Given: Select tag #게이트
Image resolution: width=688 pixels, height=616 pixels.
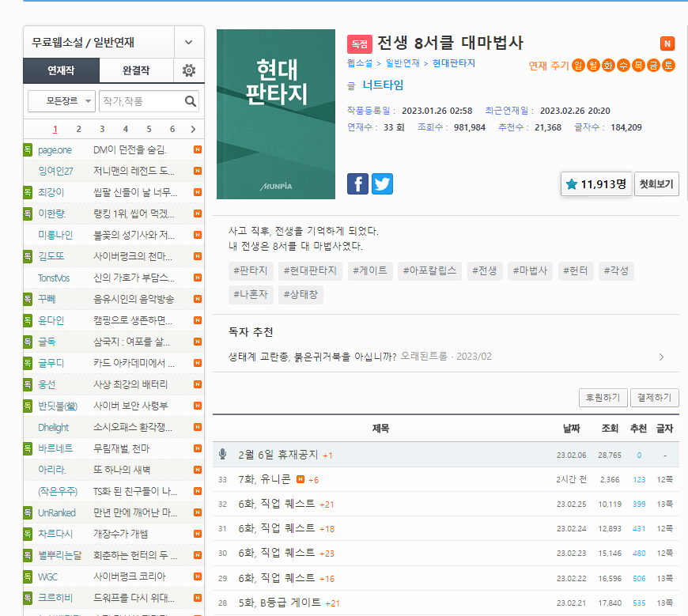Looking at the screenshot, I should coord(370,270).
